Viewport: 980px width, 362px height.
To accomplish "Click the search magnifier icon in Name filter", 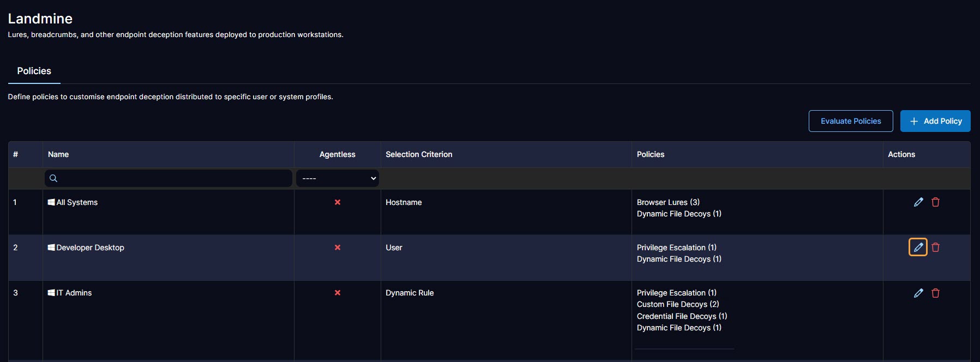I will pos(53,178).
